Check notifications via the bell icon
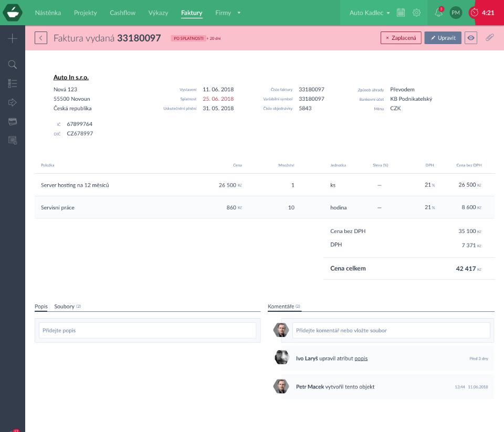The image size is (504, 432). 438,13
